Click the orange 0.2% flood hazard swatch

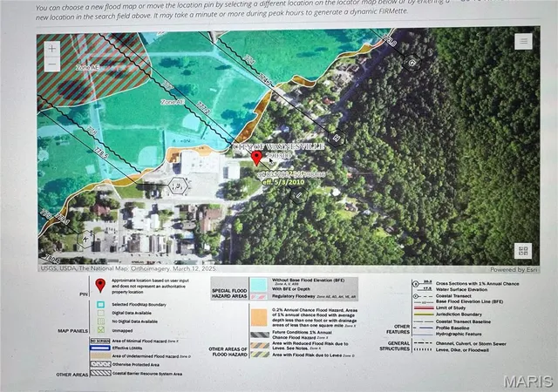(x=259, y=317)
